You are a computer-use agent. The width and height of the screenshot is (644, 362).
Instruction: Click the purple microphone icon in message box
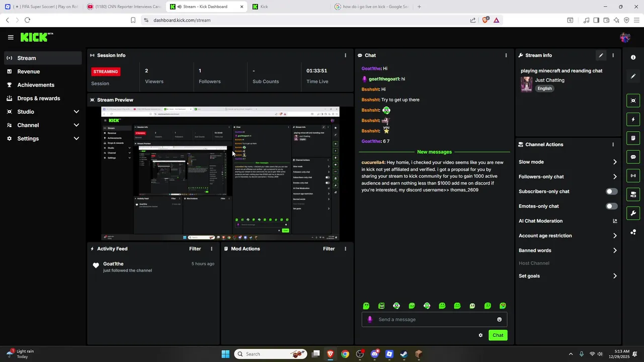point(370,319)
